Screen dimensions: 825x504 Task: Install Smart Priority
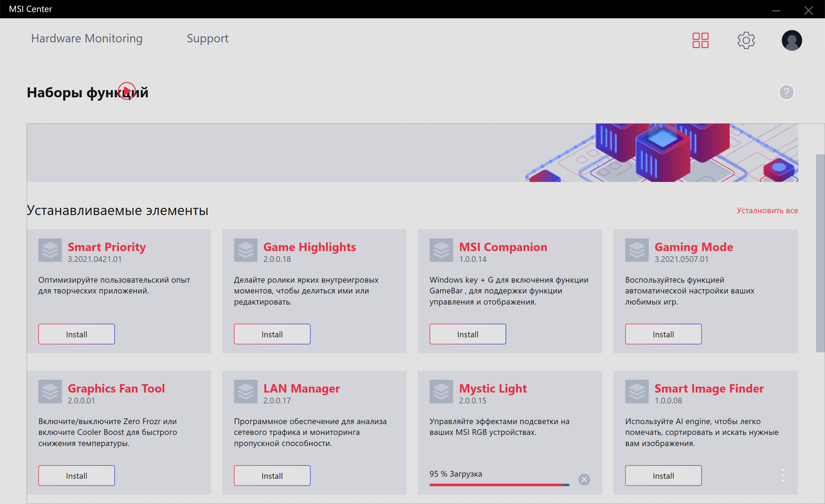click(76, 334)
